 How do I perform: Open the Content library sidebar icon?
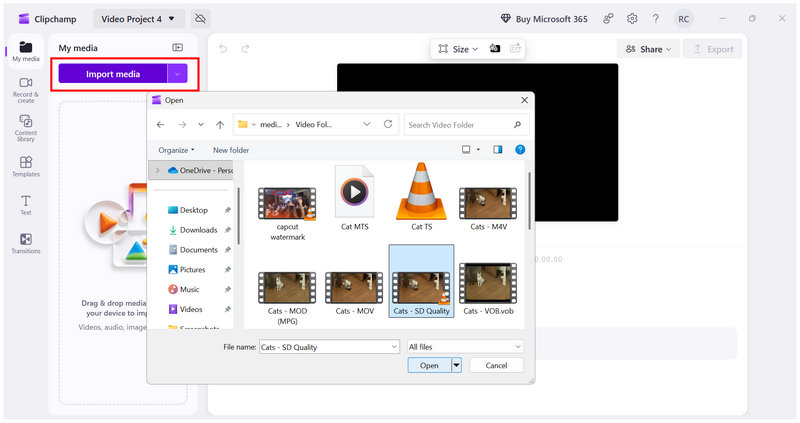tap(26, 128)
